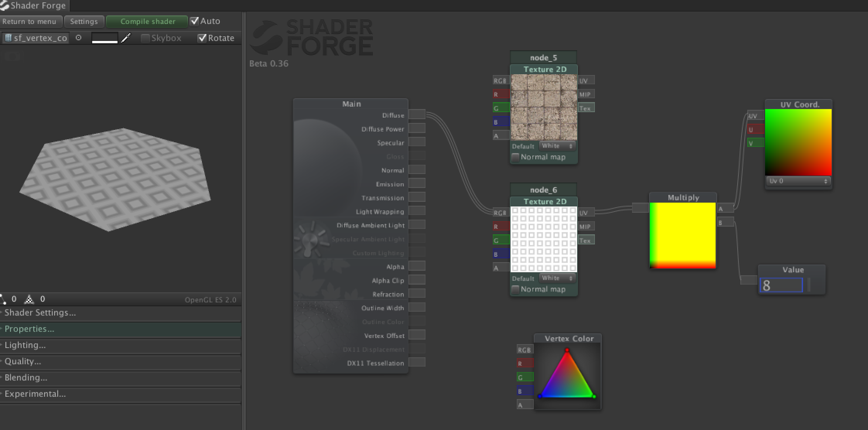The height and width of the screenshot is (430, 868).
Task: Expand the Quality section
Action: coord(121,361)
